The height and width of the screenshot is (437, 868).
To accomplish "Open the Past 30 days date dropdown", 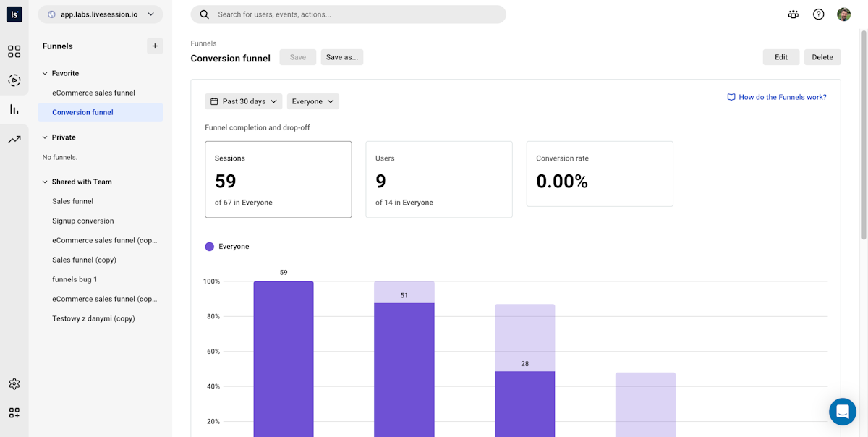I will click(244, 101).
